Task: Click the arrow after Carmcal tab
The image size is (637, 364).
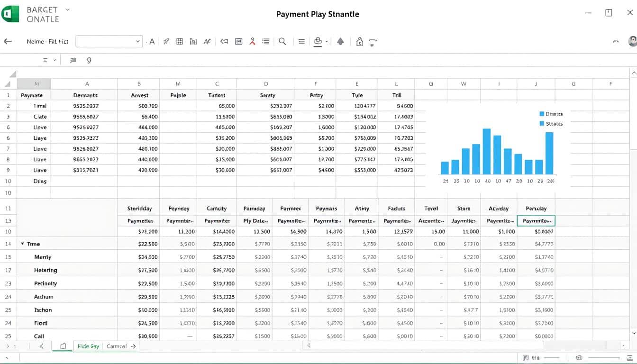Action: (134, 346)
